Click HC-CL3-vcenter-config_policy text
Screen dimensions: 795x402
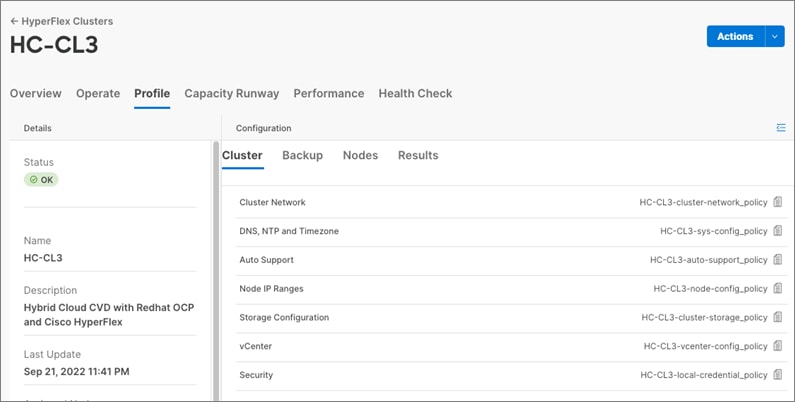pyautogui.click(x=706, y=346)
